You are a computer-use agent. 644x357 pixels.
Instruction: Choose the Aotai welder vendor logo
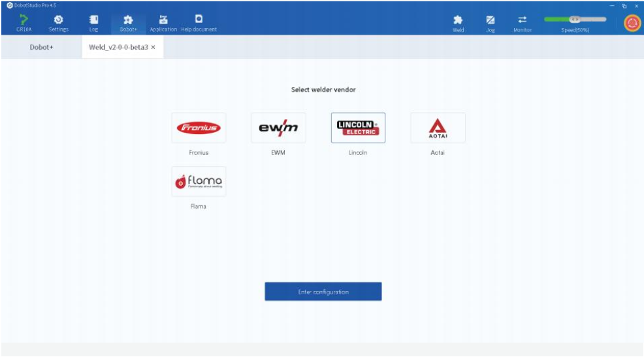coord(438,128)
